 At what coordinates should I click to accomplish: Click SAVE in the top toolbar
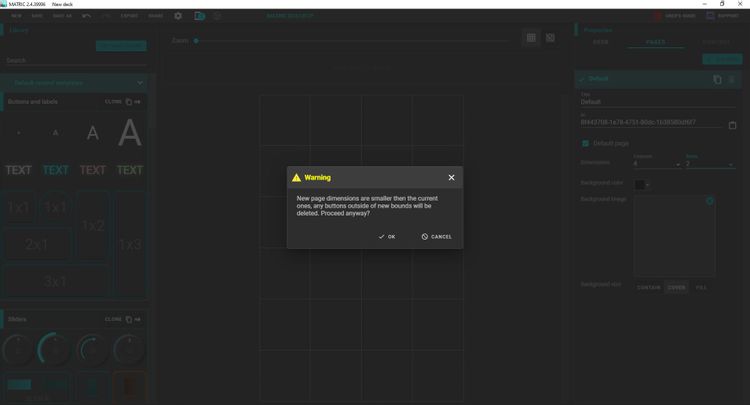[x=37, y=16]
